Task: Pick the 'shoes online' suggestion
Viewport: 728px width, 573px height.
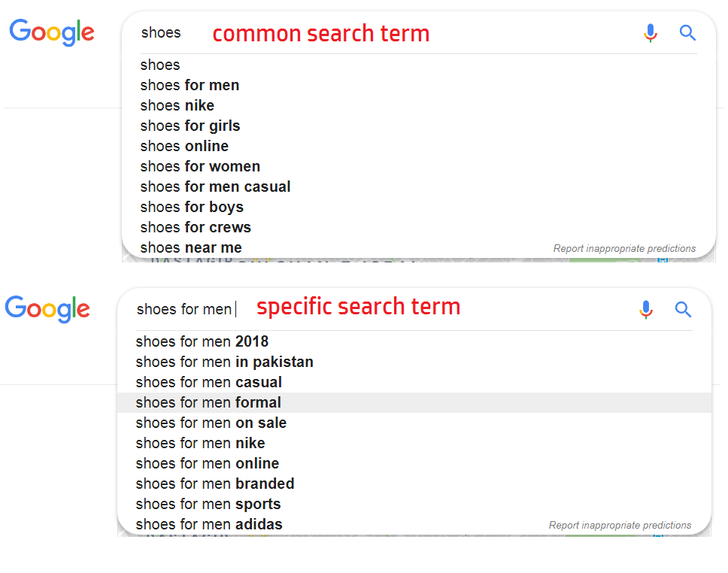Action: click(184, 147)
